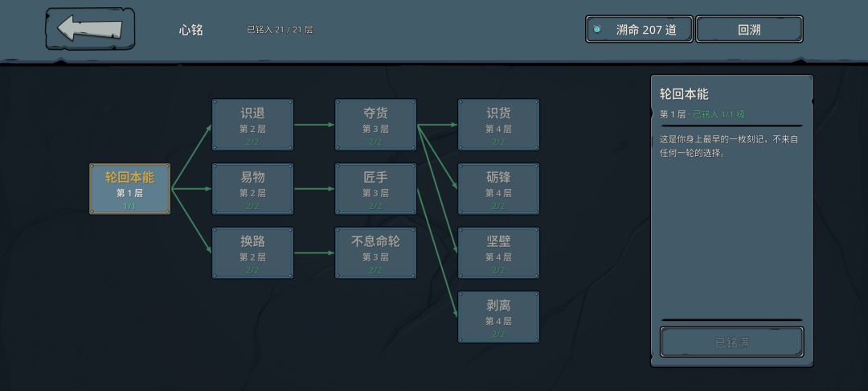Pick the 剥离 skill node
The image size is (868, 391).
(x=498, y=317)
